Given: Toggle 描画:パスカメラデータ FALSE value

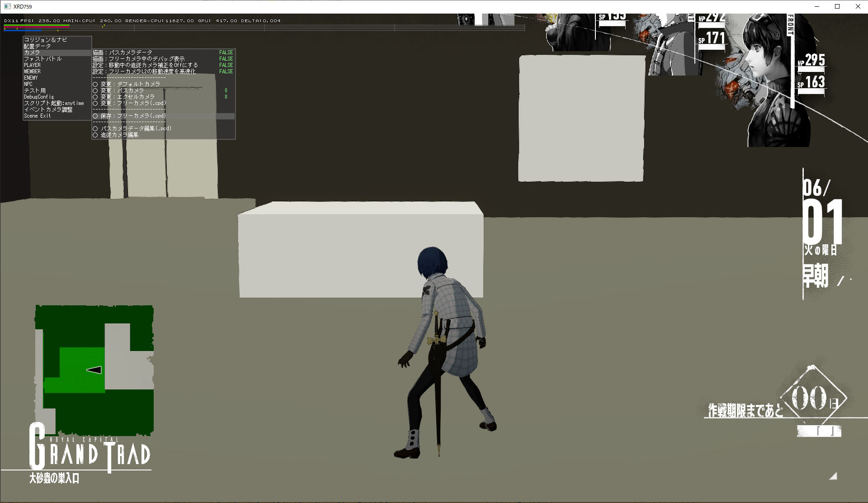Looking at the screenshot, I should point(226,52).
